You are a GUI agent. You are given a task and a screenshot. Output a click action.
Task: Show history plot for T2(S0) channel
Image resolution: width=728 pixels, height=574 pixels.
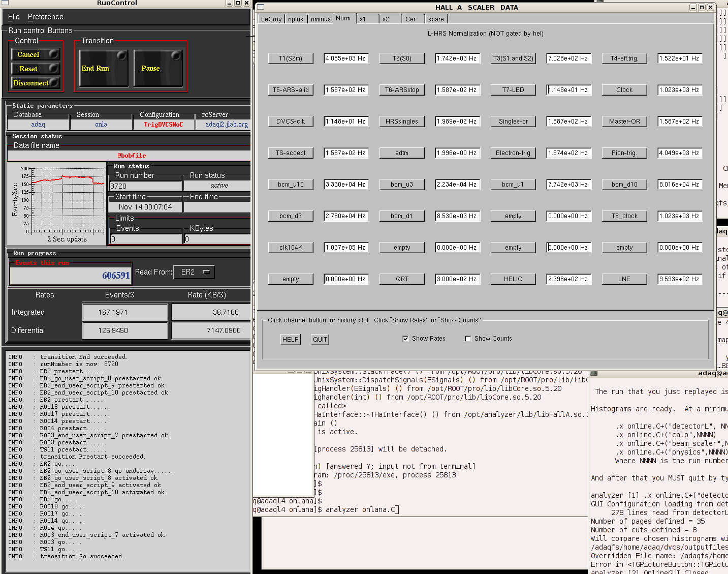tap(402, 58)
